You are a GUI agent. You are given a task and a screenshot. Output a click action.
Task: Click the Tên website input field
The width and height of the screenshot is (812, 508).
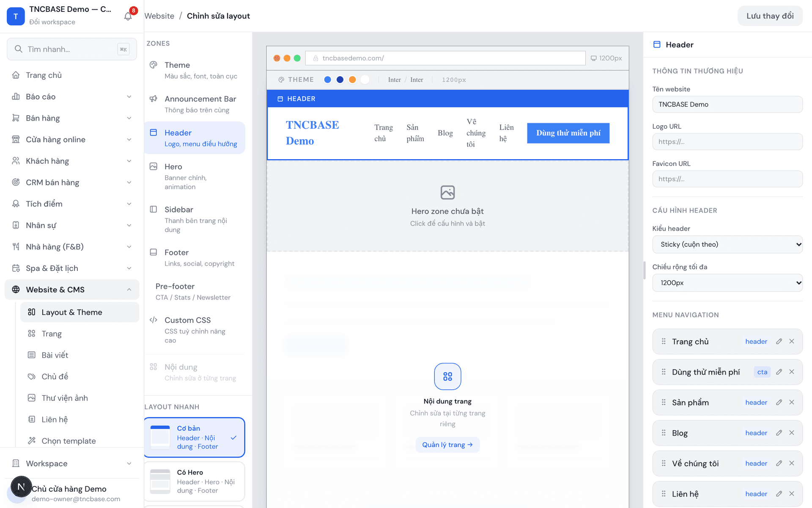(x=727, y=105)
